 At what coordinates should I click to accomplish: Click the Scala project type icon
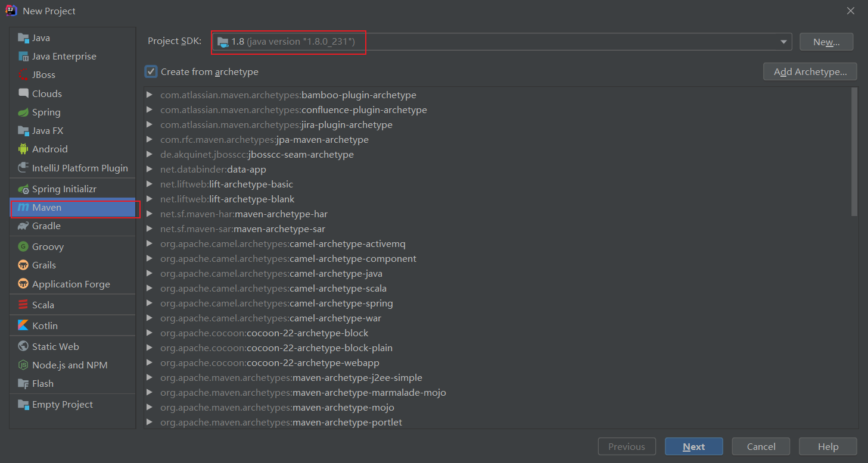pyautogui.click(x=23, y=304)
